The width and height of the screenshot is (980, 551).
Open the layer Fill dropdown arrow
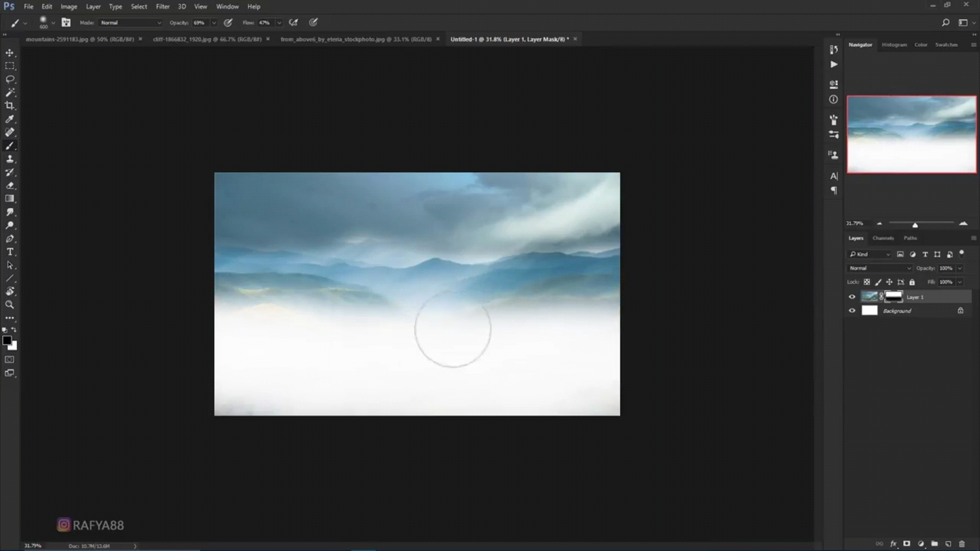coord(960,282)
